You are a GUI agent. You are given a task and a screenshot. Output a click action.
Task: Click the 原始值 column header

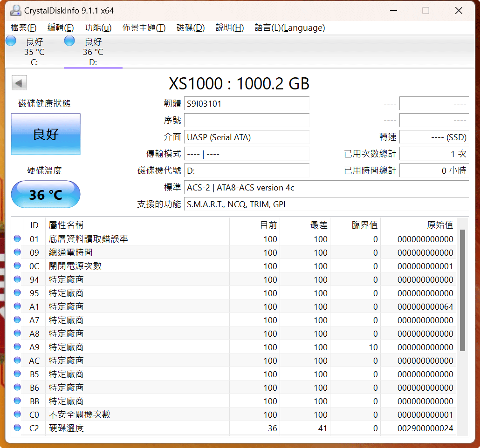coord(418,225)
